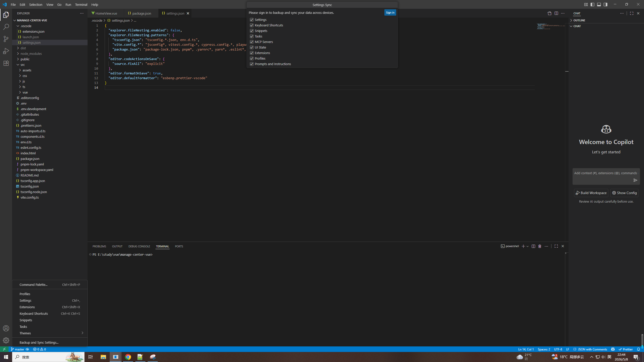
Task: Open the terminal launch profile dropdown arrow
Action: click(528, 246)
